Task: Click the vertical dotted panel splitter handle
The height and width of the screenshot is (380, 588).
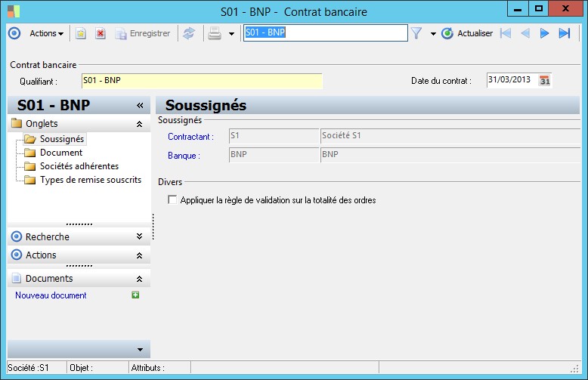Action: click(x=153, y=227)
